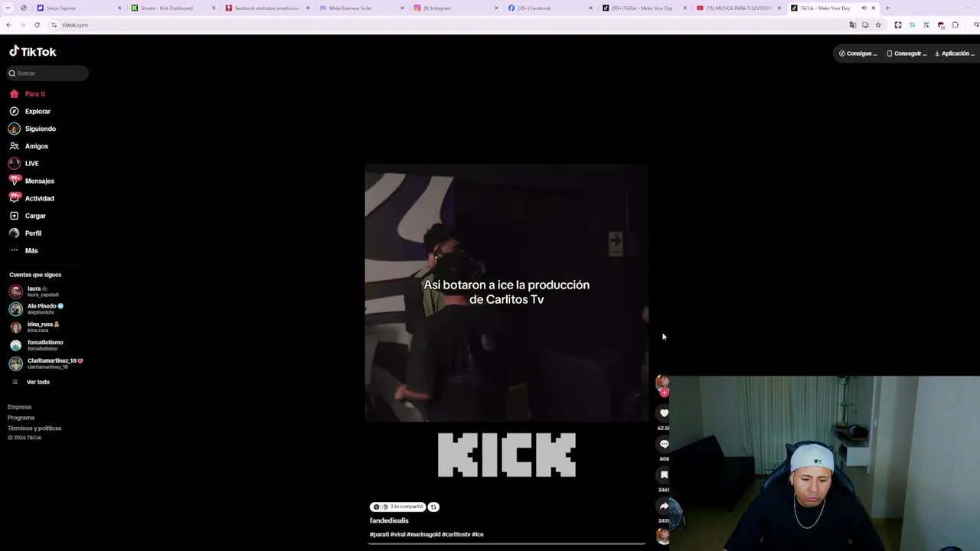Image resolution: width=980 pixels, height=551 pixels.
Task: Click the Aplicación download button
Action: pos(954,54)
